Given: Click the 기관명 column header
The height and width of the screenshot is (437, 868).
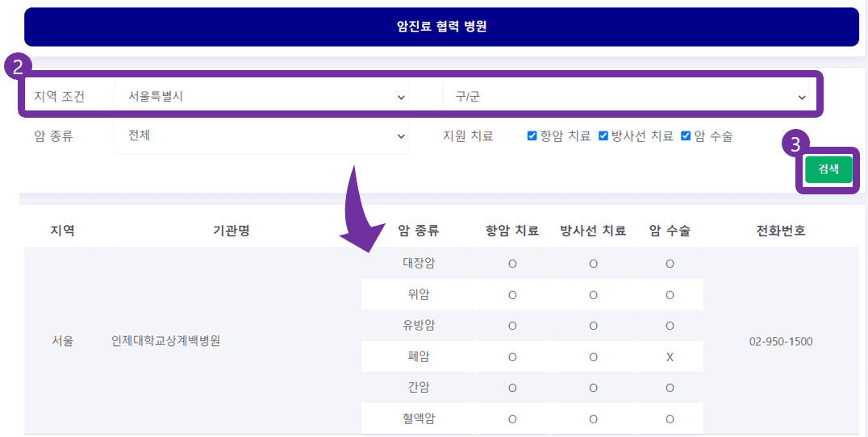Looking at the screenshot, I should pos(232,231).
